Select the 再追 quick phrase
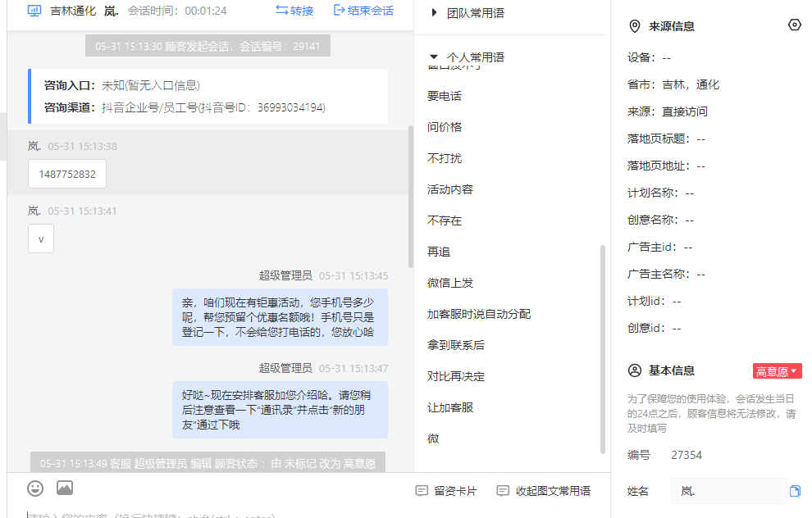The image size is (812, 518). (439, 252)
